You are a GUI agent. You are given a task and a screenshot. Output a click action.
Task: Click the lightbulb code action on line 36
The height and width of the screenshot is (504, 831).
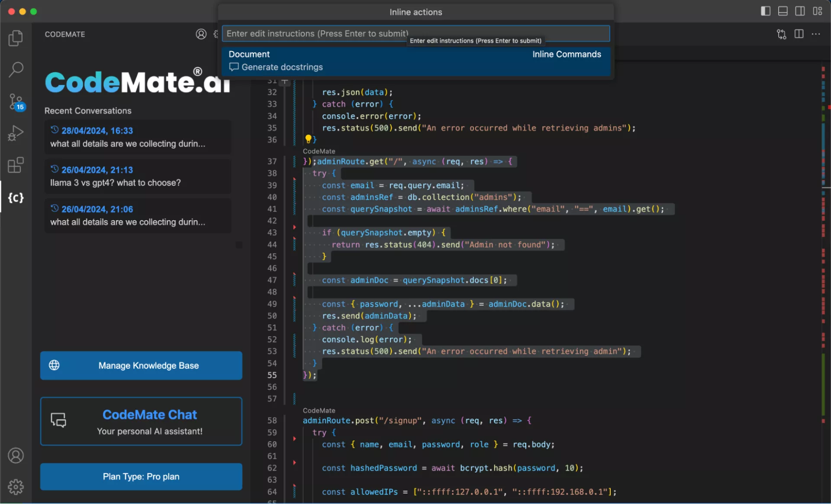(x=308, y=139)
